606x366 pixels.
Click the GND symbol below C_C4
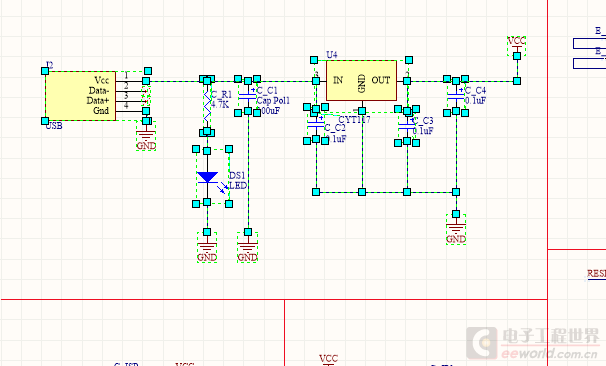pyautogui.click(x=456, y=229)
